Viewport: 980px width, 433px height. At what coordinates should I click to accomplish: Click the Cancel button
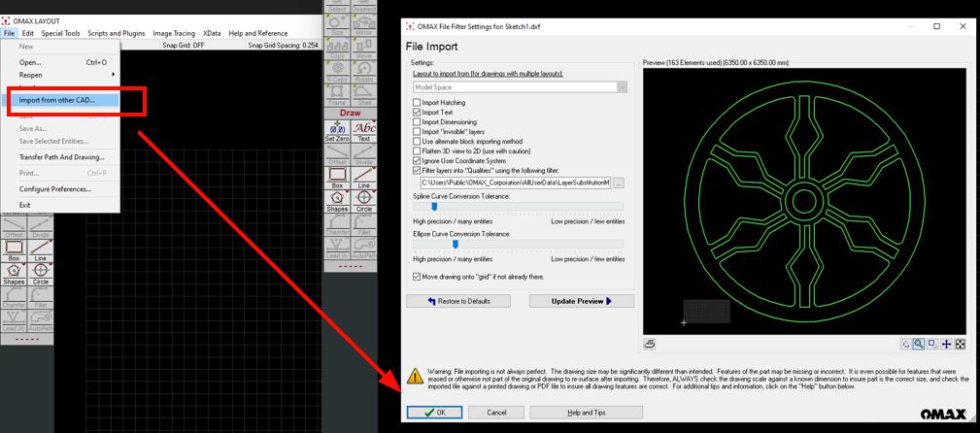(x=496, y=413)
